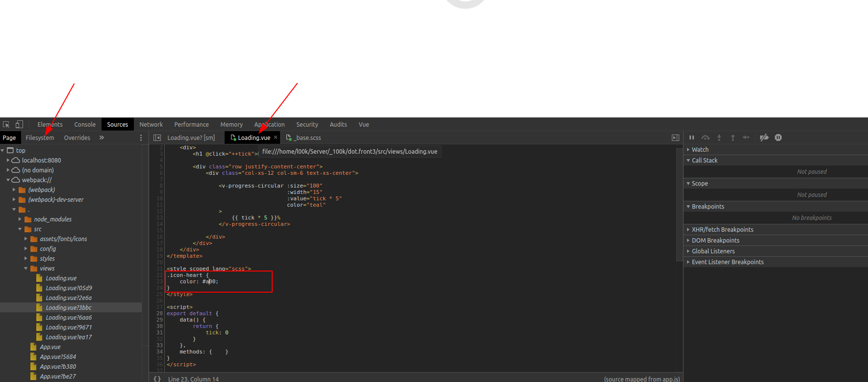The height and width of the screenshot is (382, 868).
Task: Show more navigator tabs via double chevron
Action: coord(102,137)
